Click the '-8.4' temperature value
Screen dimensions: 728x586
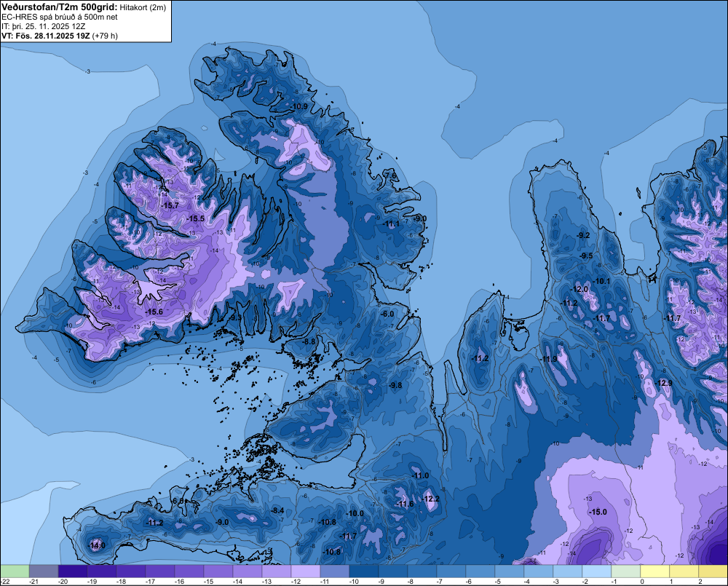[x=277, y=511]
